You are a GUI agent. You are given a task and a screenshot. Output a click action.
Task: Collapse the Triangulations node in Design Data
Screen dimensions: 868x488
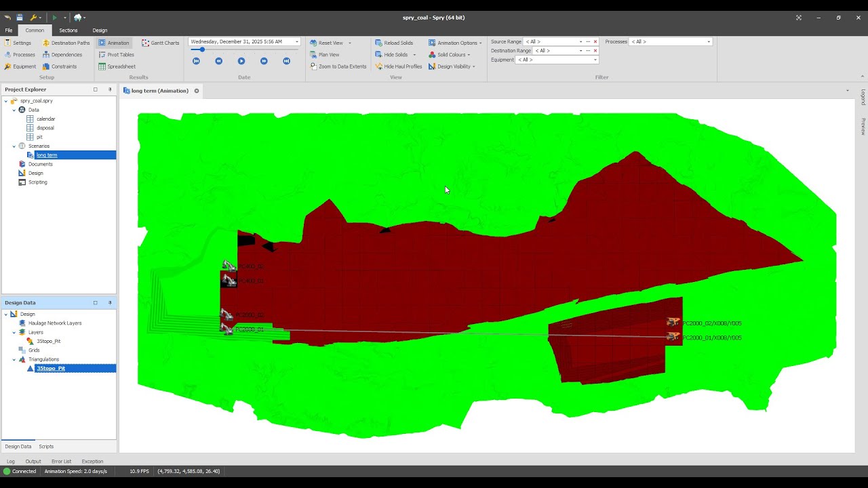click(14, 360)
